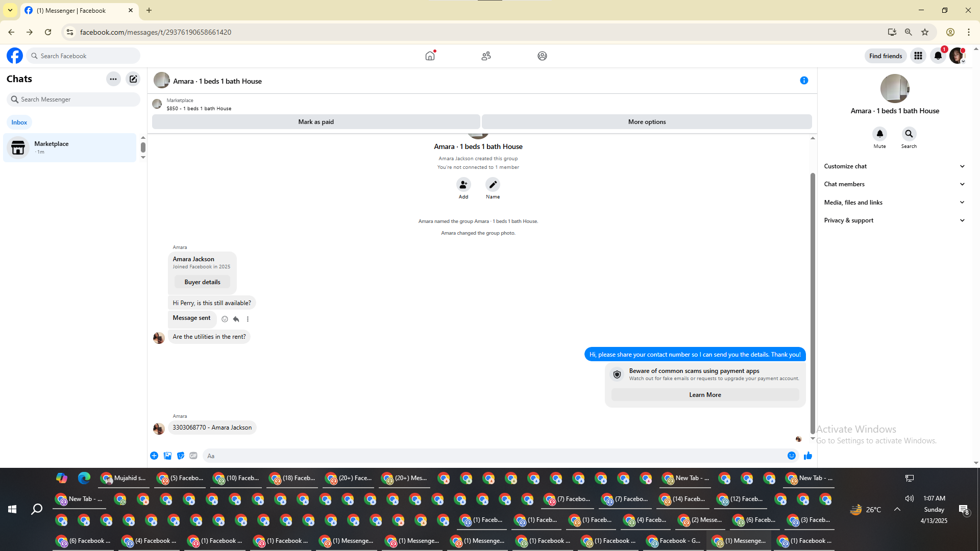Viewport: 980px width, 551px height.
Task: Open conversation information icon
Action: pyautogui.click(x=804, y=81)
